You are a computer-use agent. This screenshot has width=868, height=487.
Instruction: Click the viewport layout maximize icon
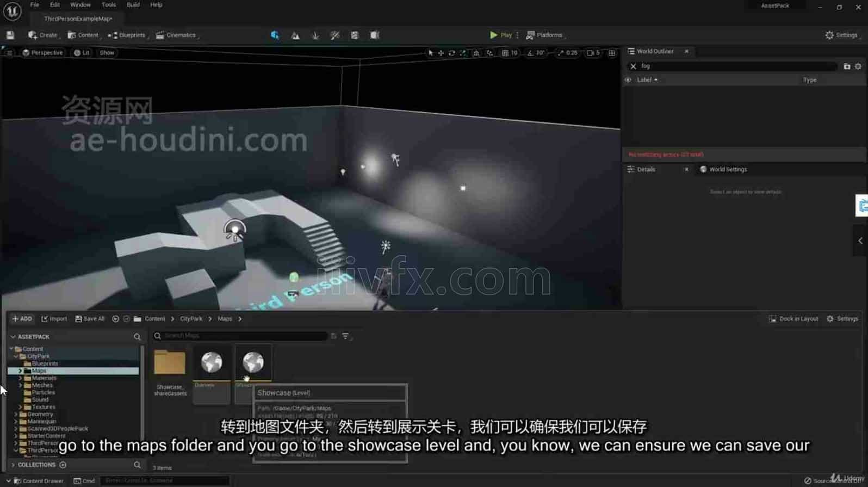pyautogui.click(x=612, y=53)
